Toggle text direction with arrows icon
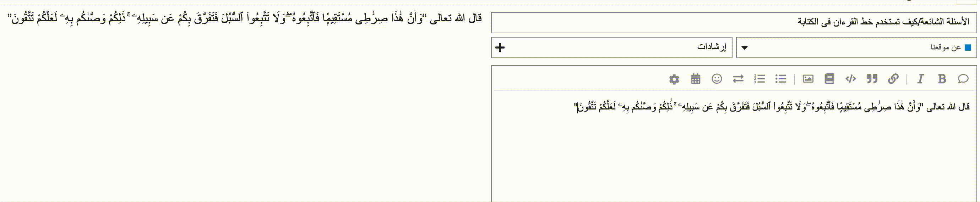The width and height of the screenshot is (980, 202). tap(738, 79)
